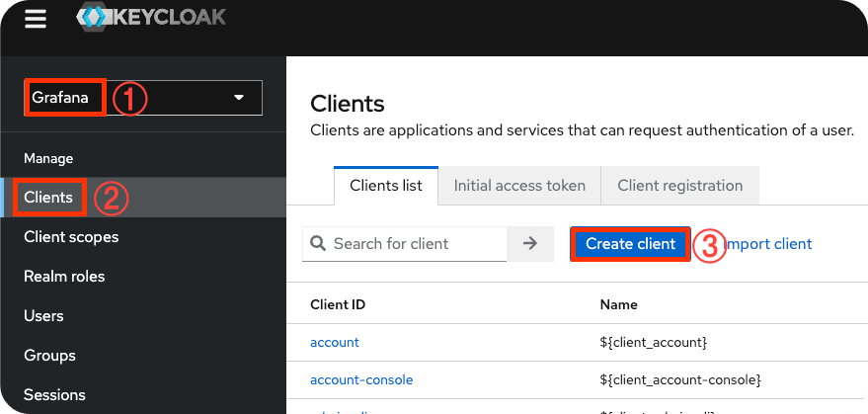Go to Realm roles
This screenshot has height=414, width=868.
[x=64, y=276]
